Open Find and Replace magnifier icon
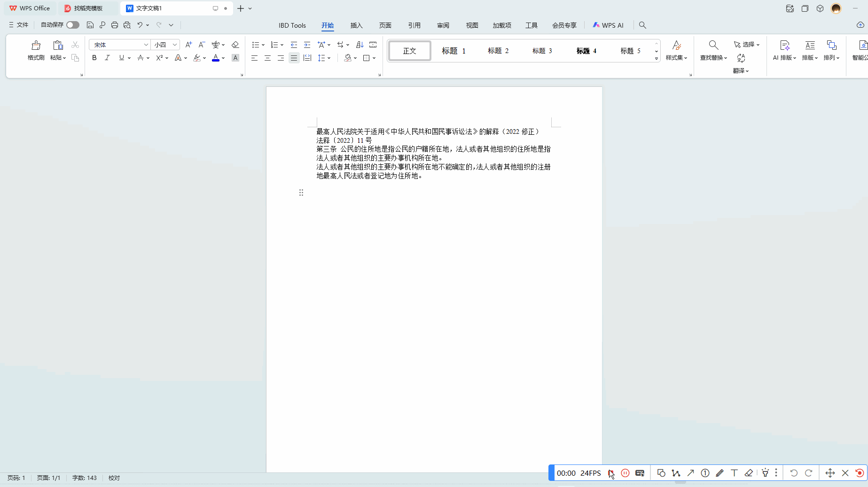This screenshot has width=868, height=487. pyautogui.click(x=713, y=46)
